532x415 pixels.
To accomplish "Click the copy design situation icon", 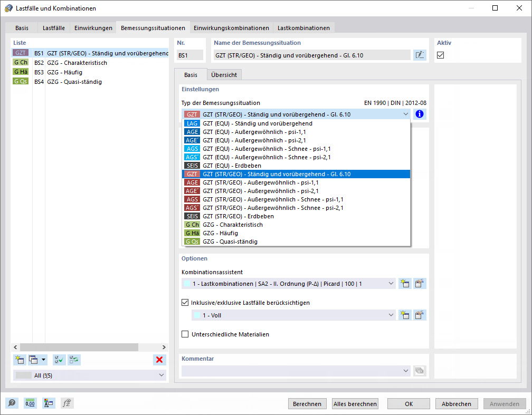I will [x=33, y=360].
